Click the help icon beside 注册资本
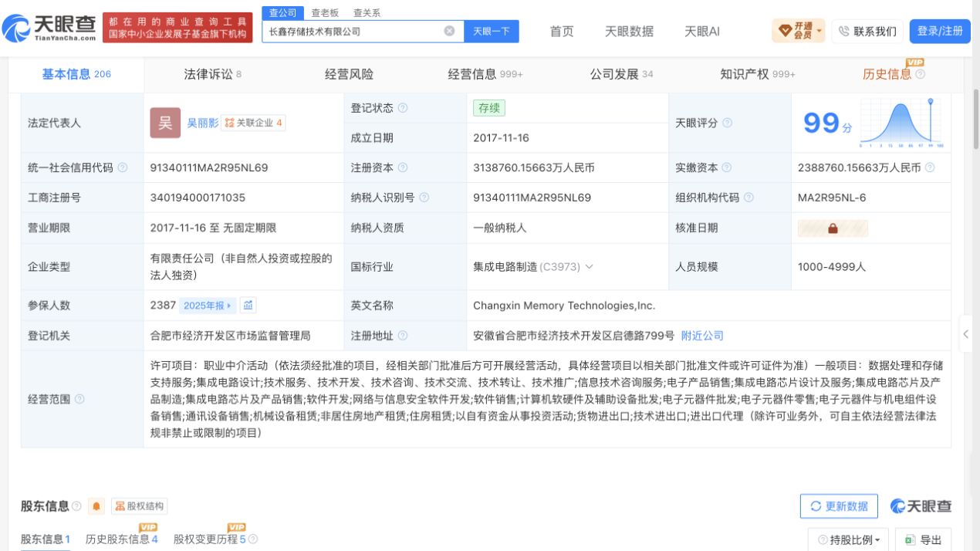This screenshot has width=980, height=551. 403,167
